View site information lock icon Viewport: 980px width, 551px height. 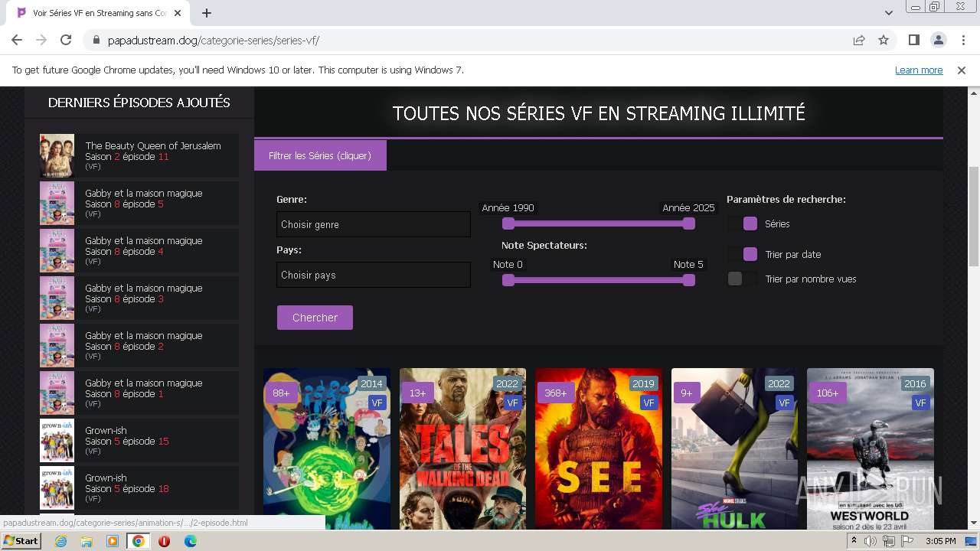pyautogui.click(x=96, y=41)
